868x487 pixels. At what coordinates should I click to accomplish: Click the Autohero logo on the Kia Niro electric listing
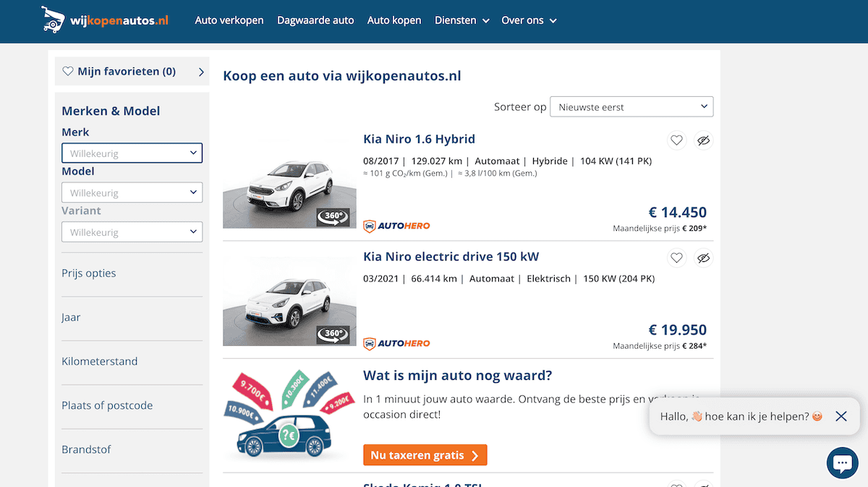tap(396, 343)
